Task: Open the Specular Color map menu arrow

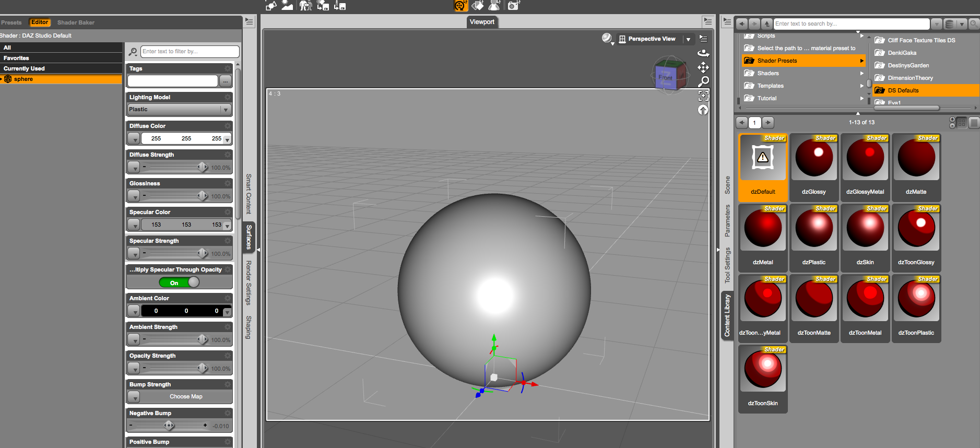Action: pyautogui.click(x=134, y=225)
